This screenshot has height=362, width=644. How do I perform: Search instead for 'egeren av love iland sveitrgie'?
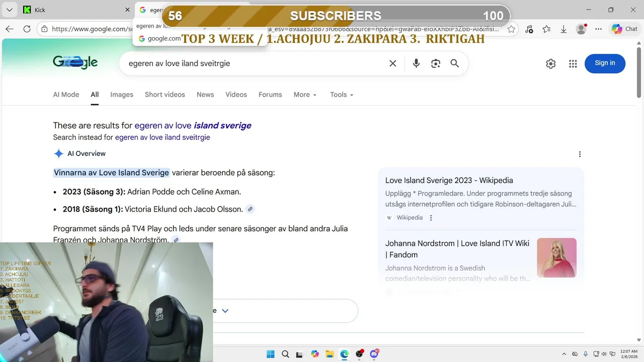163,137
